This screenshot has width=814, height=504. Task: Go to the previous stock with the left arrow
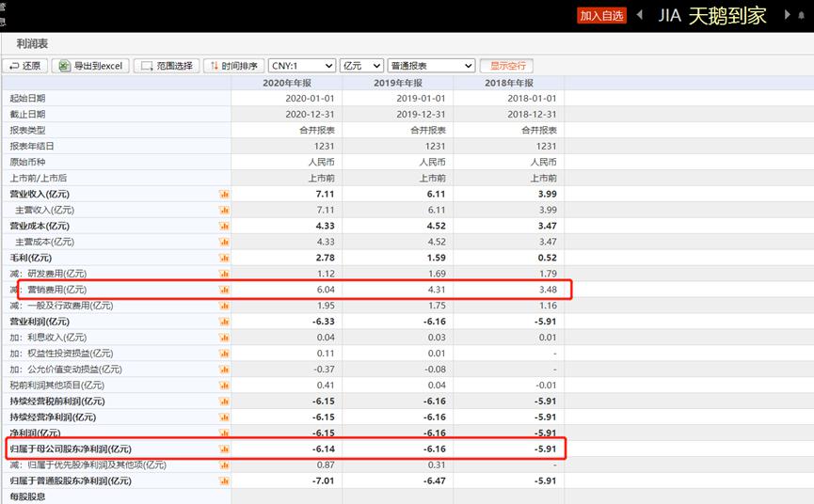click(640, 14)
